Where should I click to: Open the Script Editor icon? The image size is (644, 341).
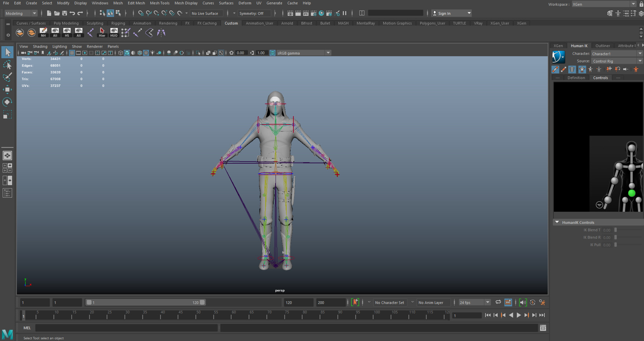click(x=543, y=328)
